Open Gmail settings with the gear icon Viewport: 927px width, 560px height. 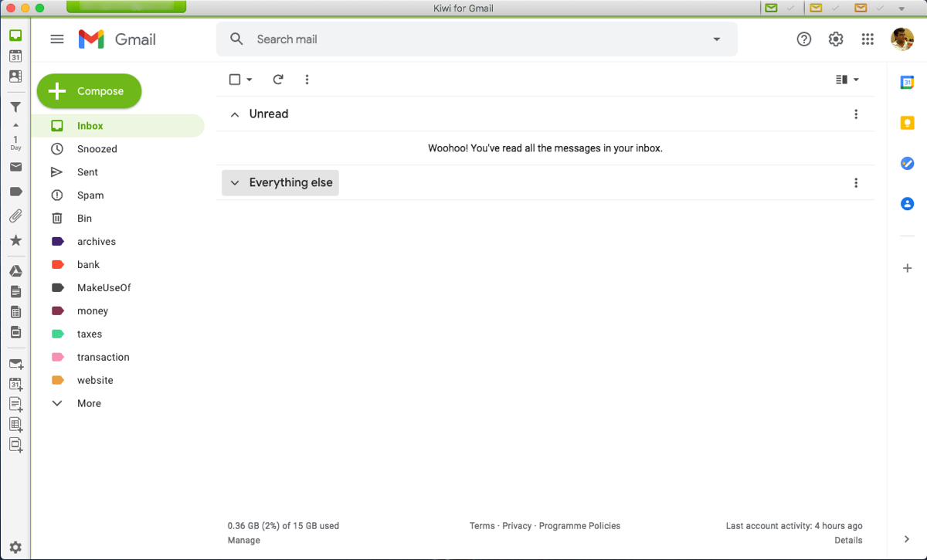835,39
